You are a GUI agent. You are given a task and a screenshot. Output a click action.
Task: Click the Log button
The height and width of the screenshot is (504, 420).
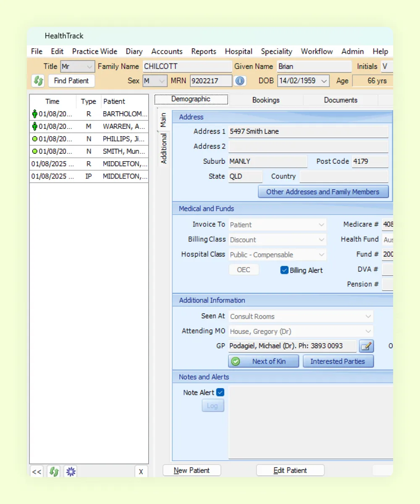point(213,406)
